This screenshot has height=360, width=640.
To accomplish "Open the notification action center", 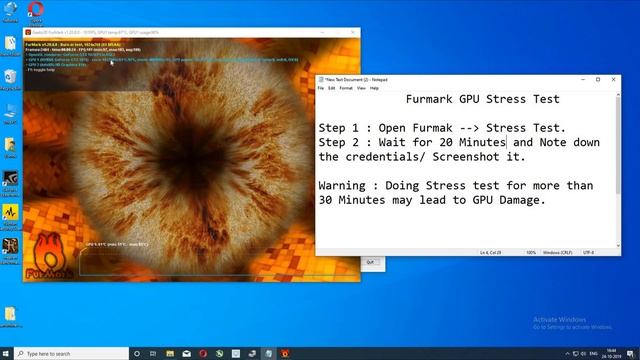I will pyautogui.click(x=631, y=353).
